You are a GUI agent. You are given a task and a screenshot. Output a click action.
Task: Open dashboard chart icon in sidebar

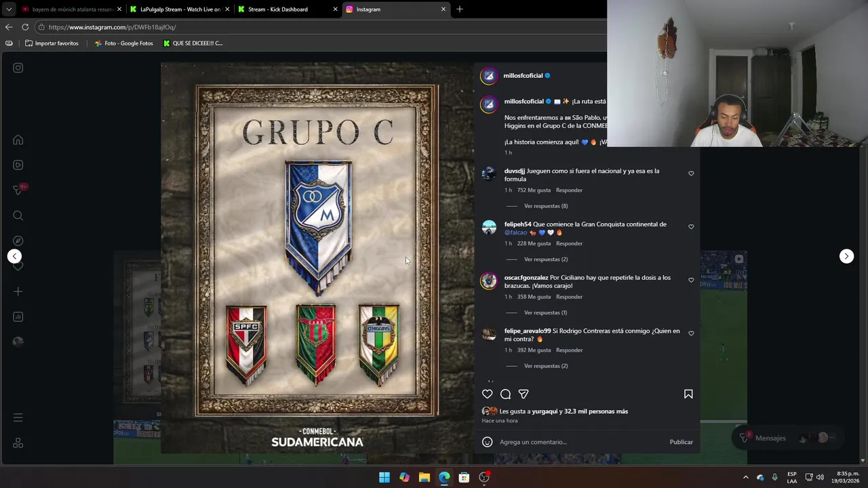tap(18, 317)
